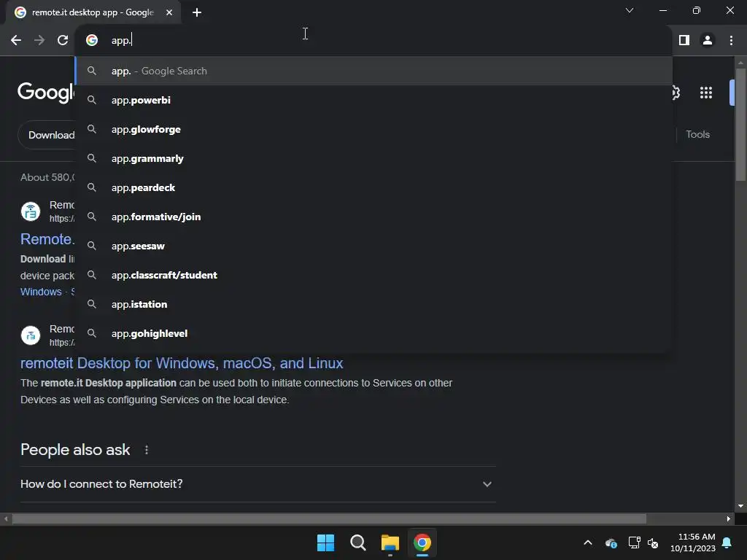Click the network display tray icon

coord(634,542)
